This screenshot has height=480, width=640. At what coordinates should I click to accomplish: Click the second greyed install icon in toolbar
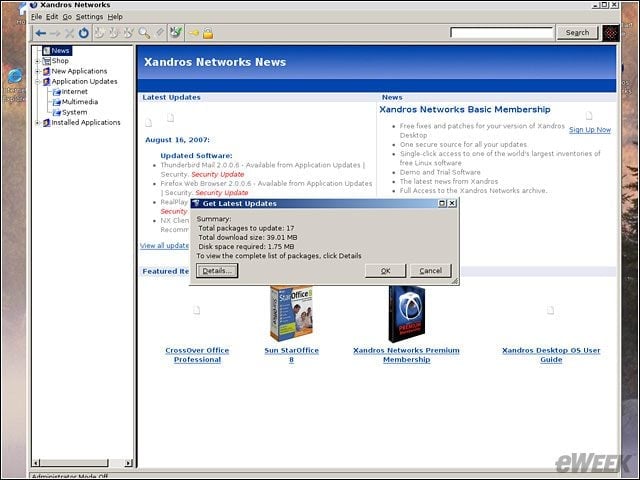[x=114, y=33]
